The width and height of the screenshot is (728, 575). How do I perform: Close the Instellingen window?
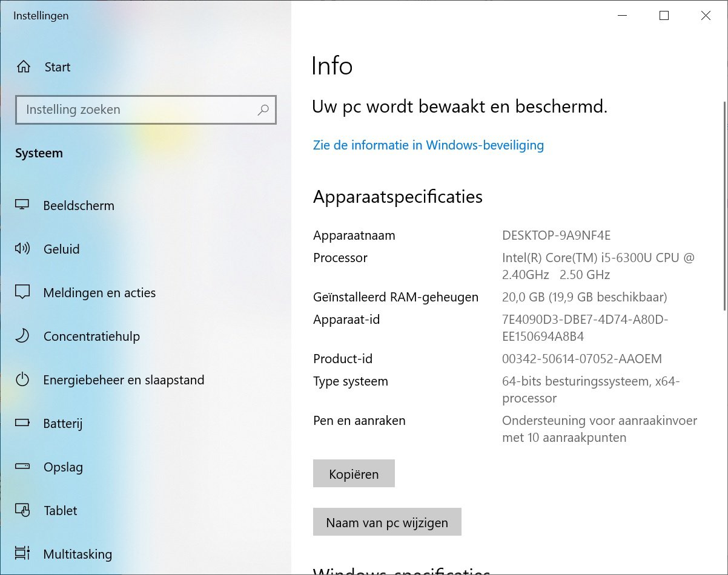click(706, 16)
